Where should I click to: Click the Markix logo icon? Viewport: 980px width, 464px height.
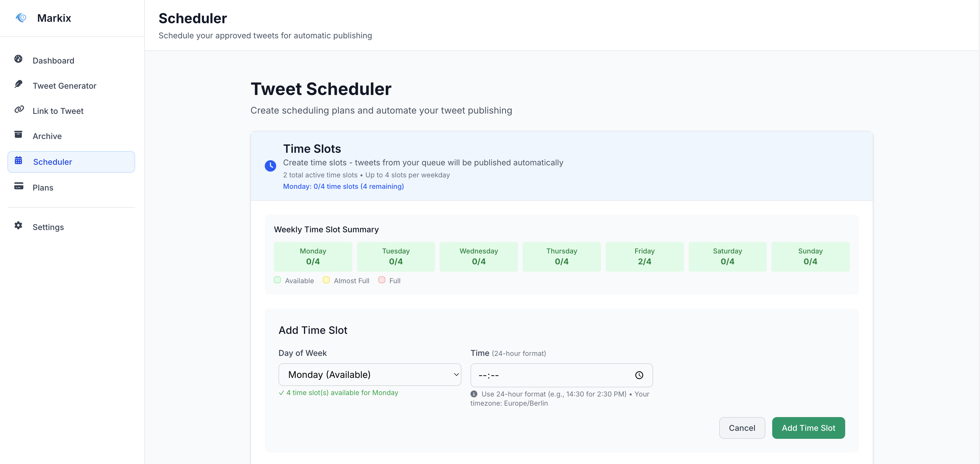coord(21,17)
